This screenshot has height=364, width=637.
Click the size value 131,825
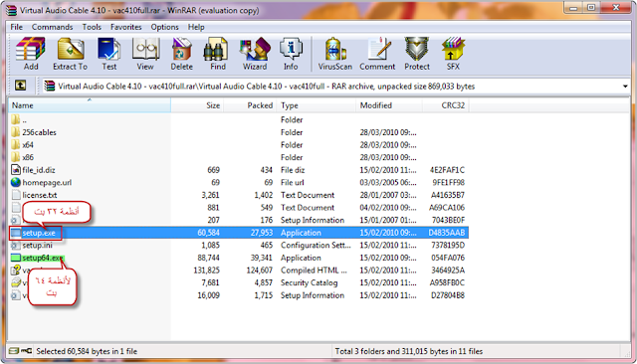206,271
